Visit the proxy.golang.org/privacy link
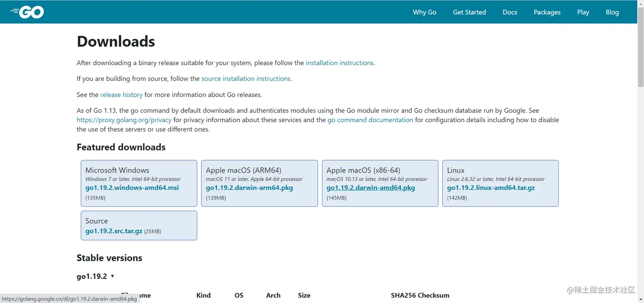 pos(124,120)
